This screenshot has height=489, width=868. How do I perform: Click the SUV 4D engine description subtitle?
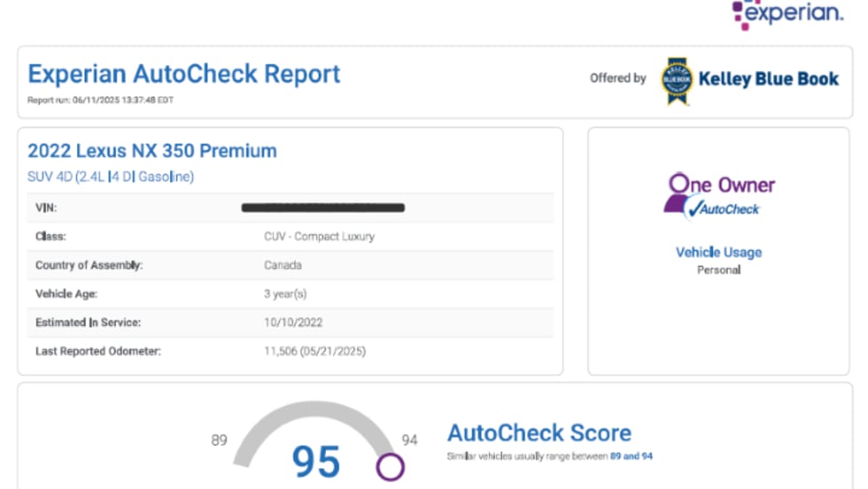pyautogui.click(x=111, y=176)
